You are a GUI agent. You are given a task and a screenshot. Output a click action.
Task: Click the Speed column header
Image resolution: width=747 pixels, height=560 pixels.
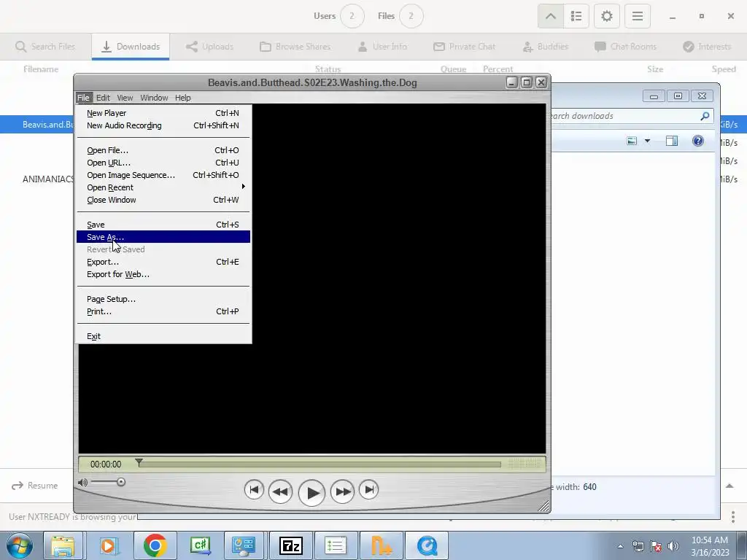click(724, 69)
